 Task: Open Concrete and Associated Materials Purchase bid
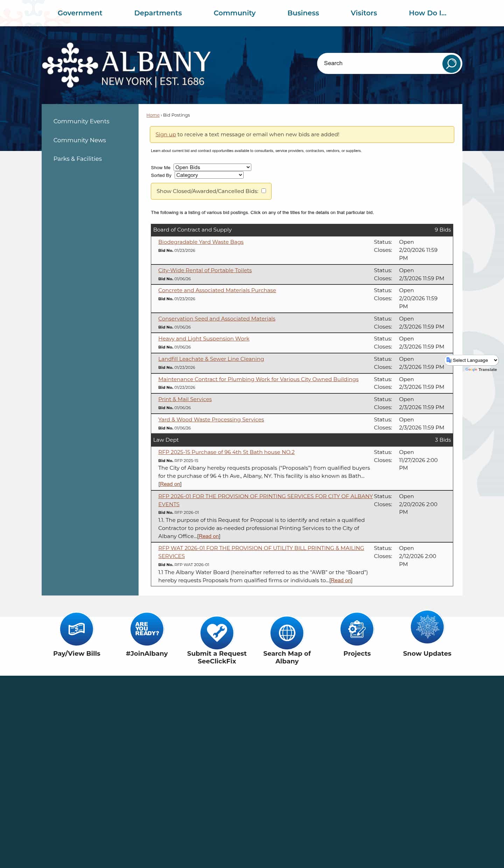point(217,290)
